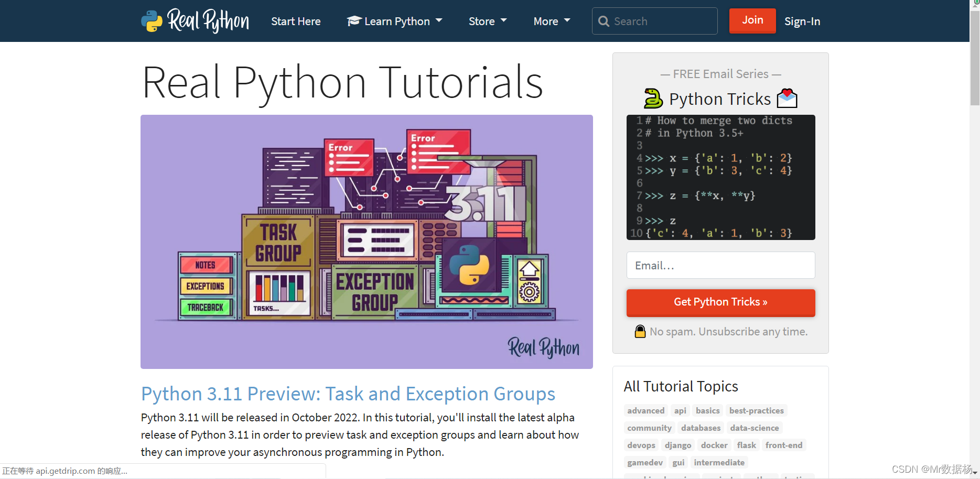This screenshot has height=479, width=980.
Task: Select the advanced topic tag
Action: (x=646, y=411)
